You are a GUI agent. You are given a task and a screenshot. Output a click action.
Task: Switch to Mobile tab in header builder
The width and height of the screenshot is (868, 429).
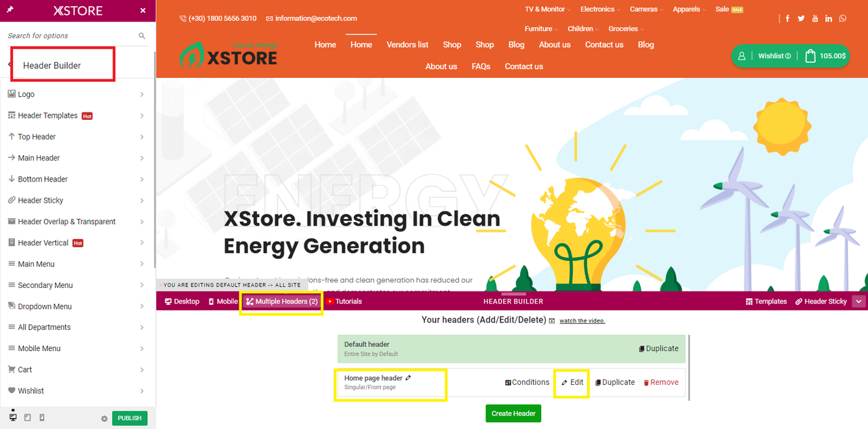pyautogui.click(x=223, y=302)
